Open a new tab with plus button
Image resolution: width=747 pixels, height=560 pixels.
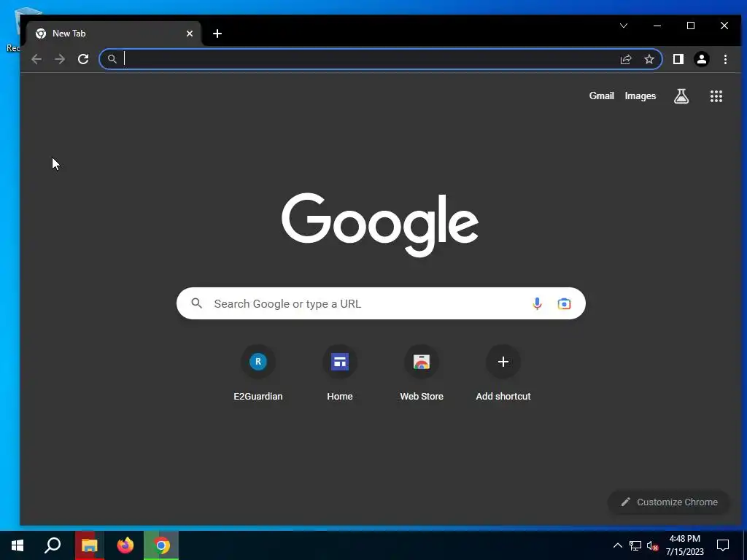click(x=217, y=34)
